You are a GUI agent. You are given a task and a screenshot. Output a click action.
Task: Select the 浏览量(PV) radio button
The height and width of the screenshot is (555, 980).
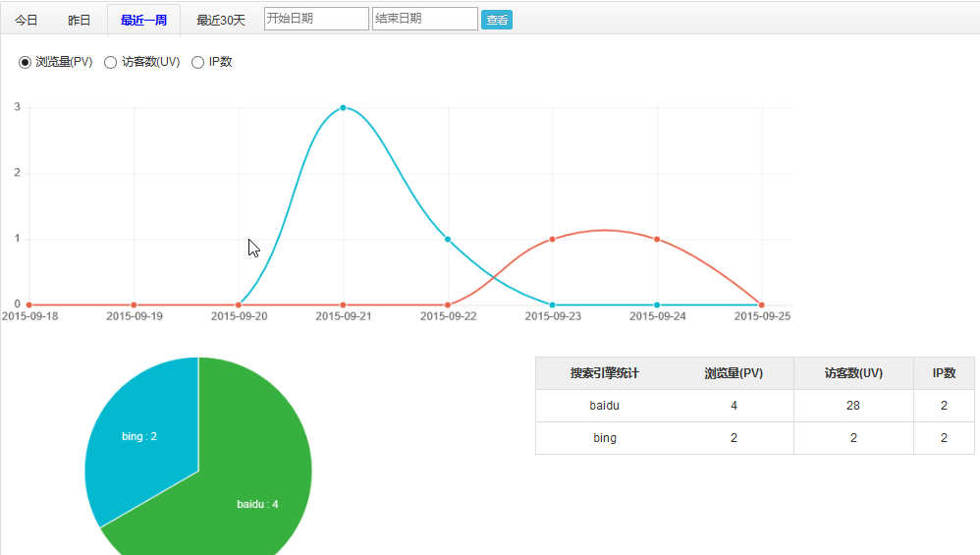26,63
